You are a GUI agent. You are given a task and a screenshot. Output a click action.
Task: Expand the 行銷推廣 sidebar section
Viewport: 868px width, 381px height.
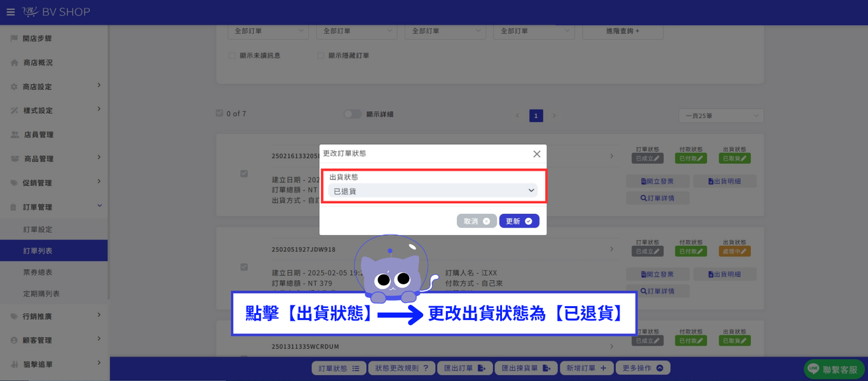click(54, 316)
